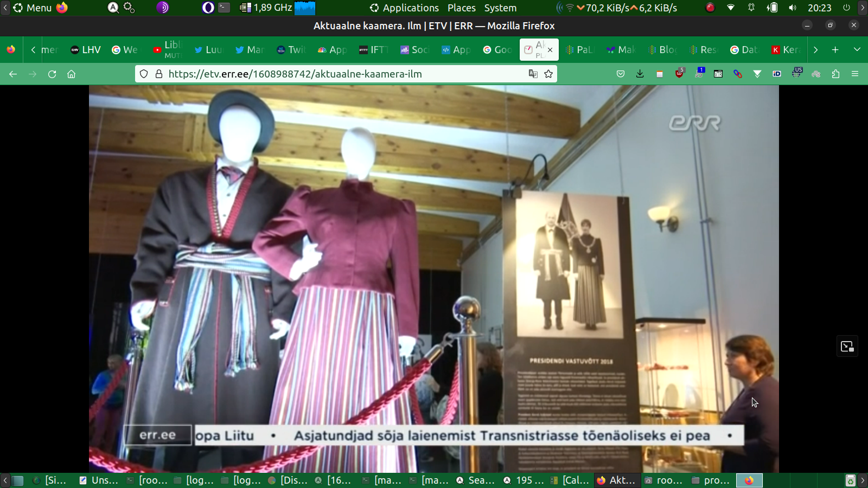Click the address bar URL field
Screen dimensions: 868x488
(x=346, y=74)
